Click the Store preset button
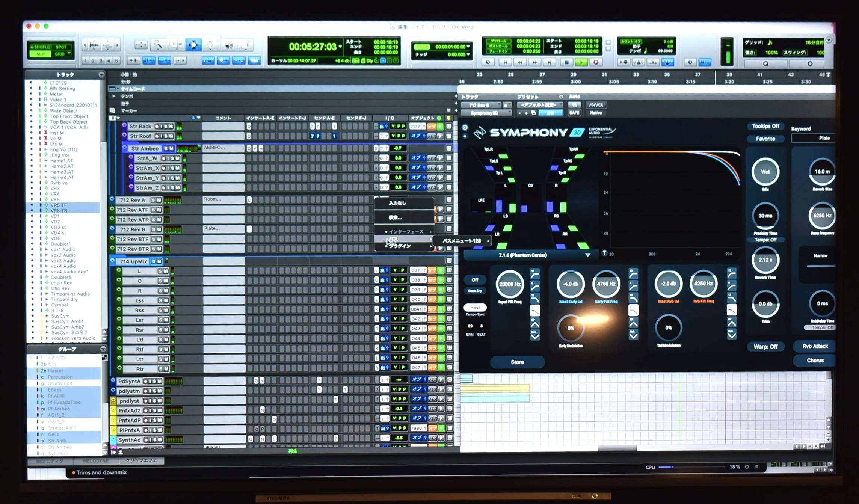This screenshot has width=859, height=504. (x=517, y=362)
